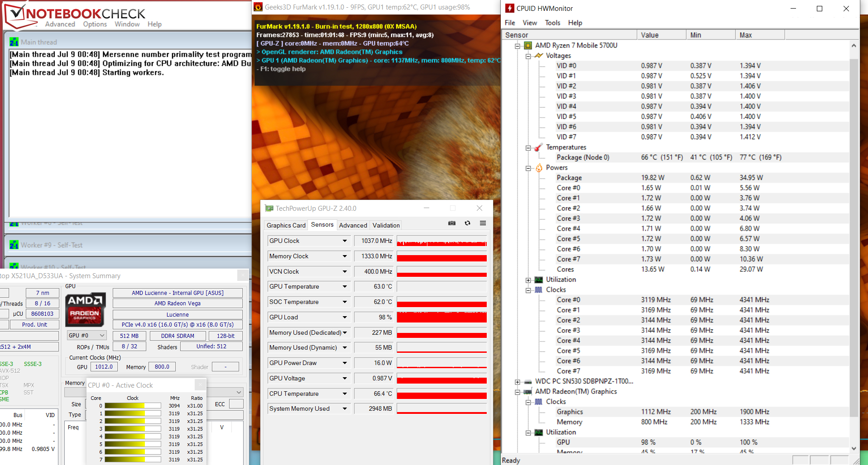The image size is (868, 465).
Task: Open the Prime95 Window menu
Action: (x=127, y=24)
